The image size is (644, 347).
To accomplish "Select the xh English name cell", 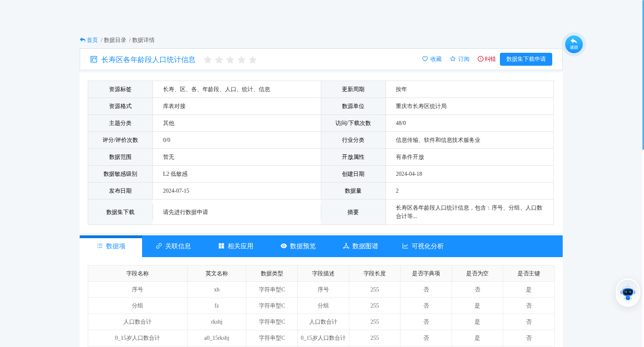I will (x=217, y=289).
